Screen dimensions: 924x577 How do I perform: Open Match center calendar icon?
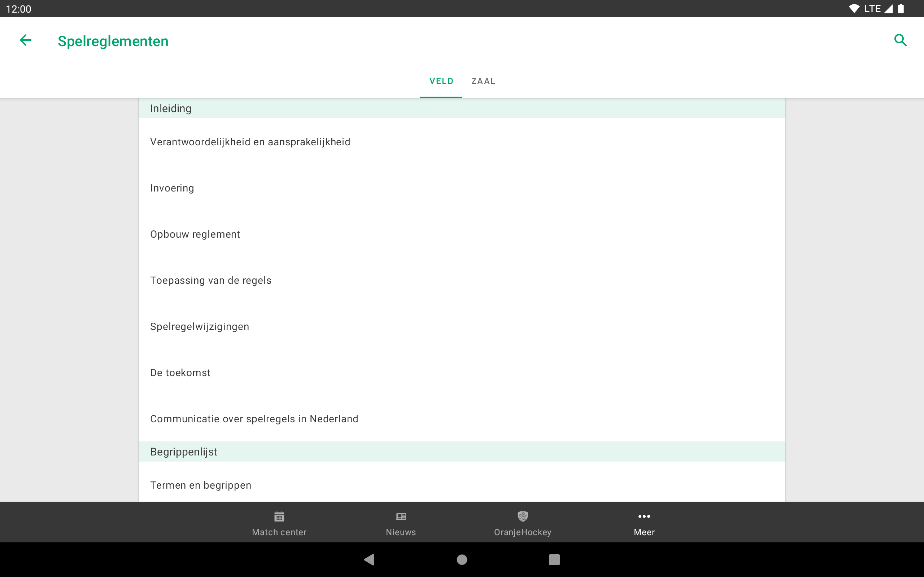click(279, 516)
